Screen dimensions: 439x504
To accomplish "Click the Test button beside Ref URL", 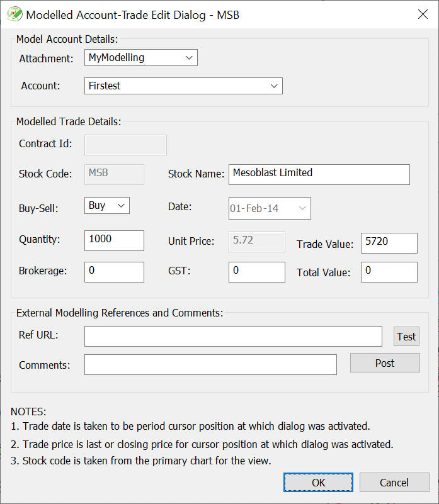I will click(406, 336).
